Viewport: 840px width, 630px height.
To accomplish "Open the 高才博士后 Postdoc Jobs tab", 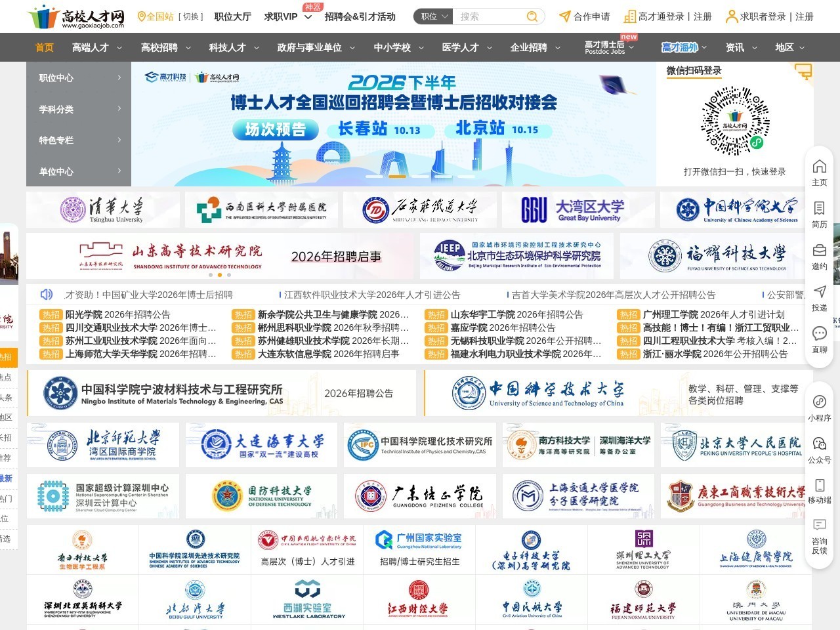I will (604, 47).
